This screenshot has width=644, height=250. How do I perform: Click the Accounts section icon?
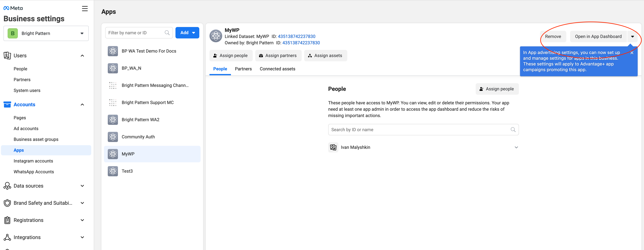coord(7,104)
